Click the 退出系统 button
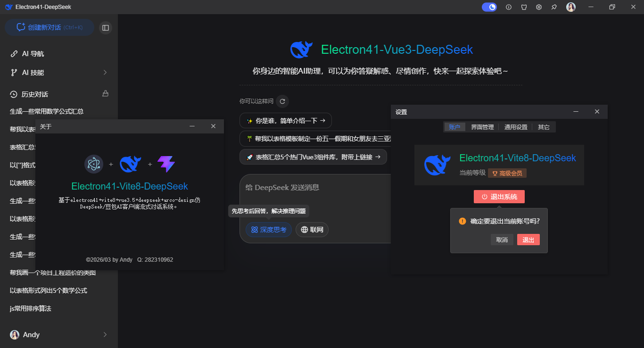Screen dimensions: 644x348 [x=499, y=197]
